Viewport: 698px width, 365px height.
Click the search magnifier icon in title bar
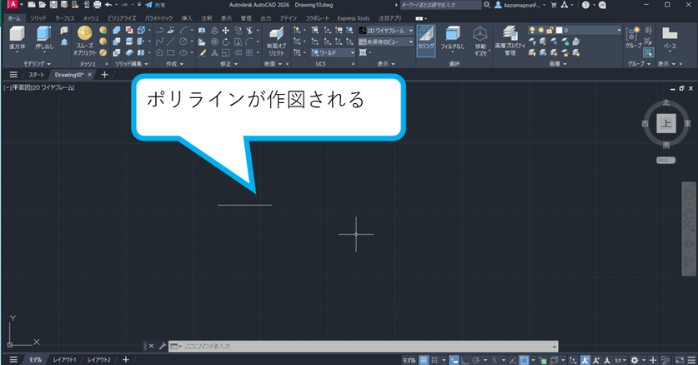(x=487, y=5)
